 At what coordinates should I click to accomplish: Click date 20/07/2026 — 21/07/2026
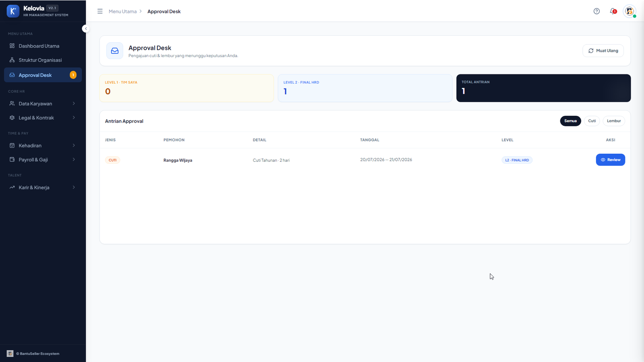coord(386,160)
